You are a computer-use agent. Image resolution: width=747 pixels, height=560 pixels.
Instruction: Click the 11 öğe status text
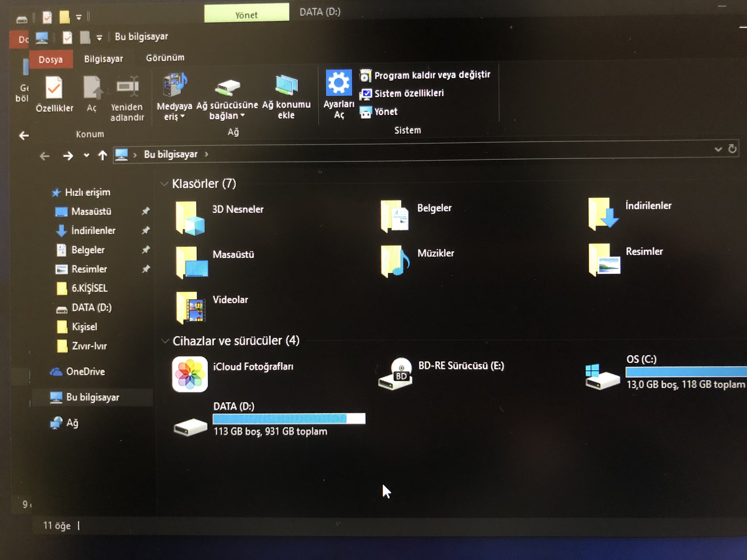pos(57,526)
